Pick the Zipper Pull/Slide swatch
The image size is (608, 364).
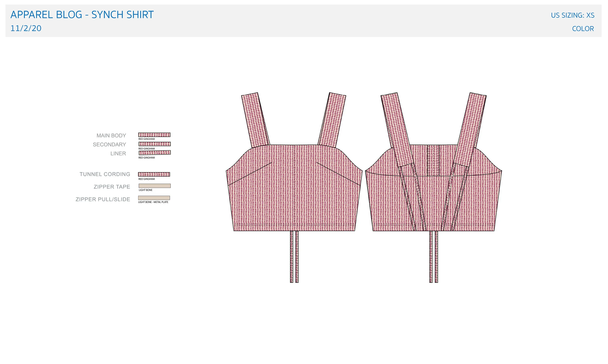coord(154,198)
